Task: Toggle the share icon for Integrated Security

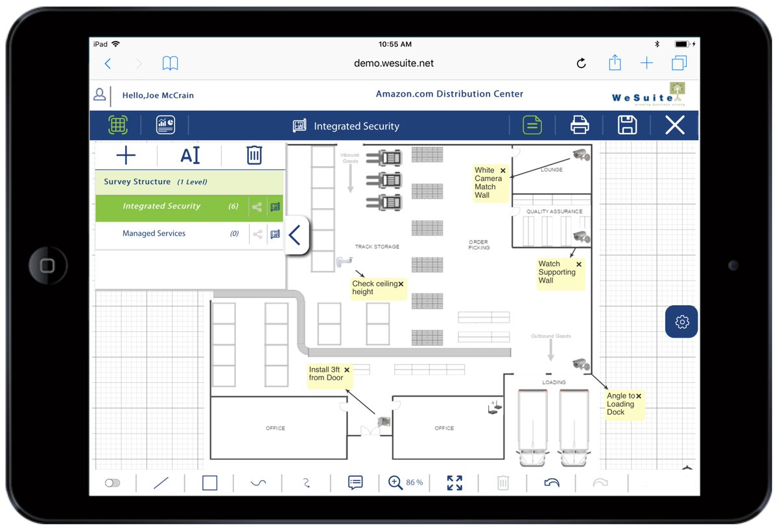Action: tap(257, 207)
